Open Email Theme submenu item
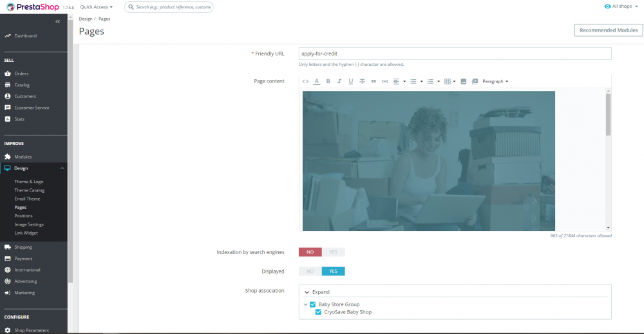The width and height of the screenshot is (644, 334). point(28,199)
